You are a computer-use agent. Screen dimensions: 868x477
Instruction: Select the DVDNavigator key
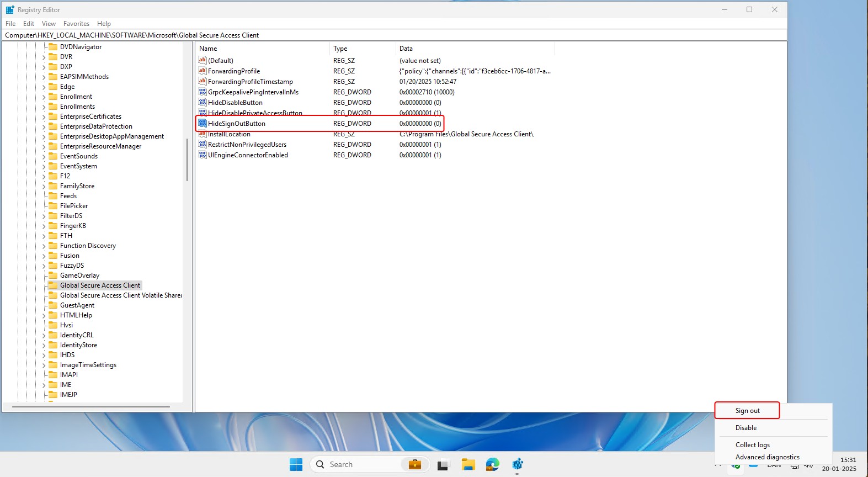[81, 47]
